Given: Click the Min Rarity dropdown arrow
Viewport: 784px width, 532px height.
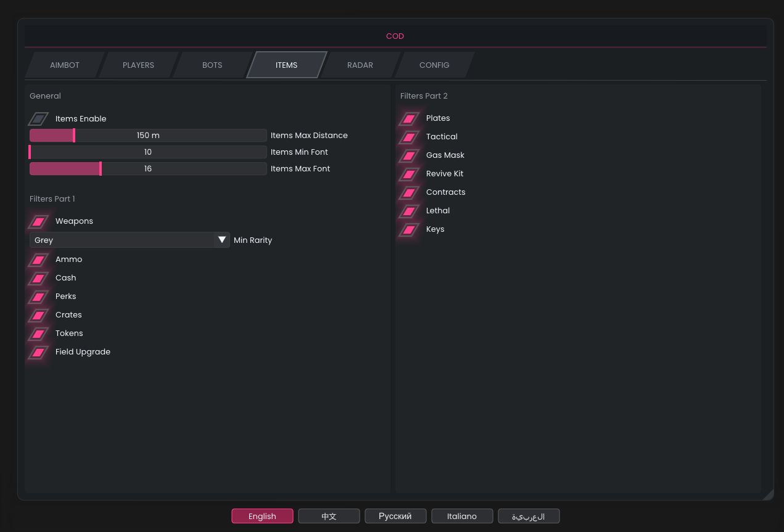Looking at the screenshot, I should (x=222, y=240).
